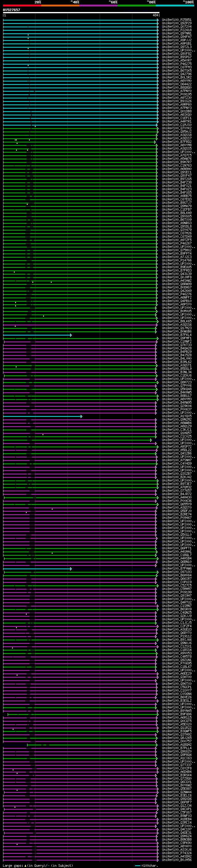Click the short cyan alignment bar for A1YQX5
The width and height of the screenshot is (197, 868).
click(43, 417)
